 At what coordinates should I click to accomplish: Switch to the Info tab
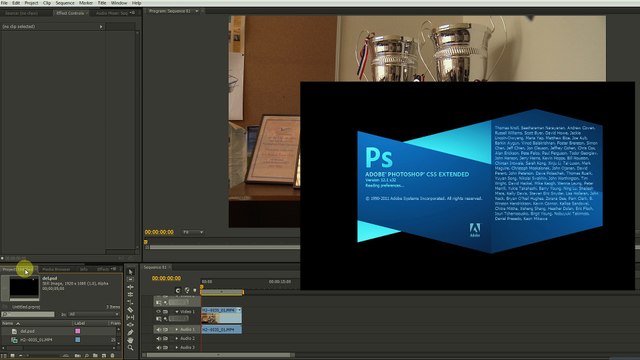[84, 269]
